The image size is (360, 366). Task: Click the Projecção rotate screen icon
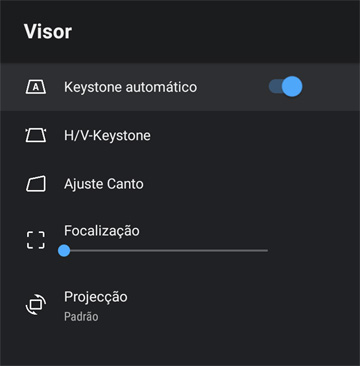36,304
